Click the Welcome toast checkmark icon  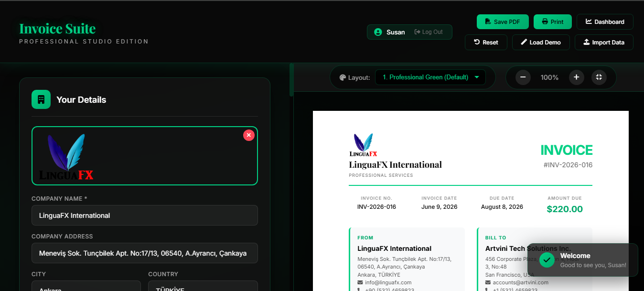(547, 260)
